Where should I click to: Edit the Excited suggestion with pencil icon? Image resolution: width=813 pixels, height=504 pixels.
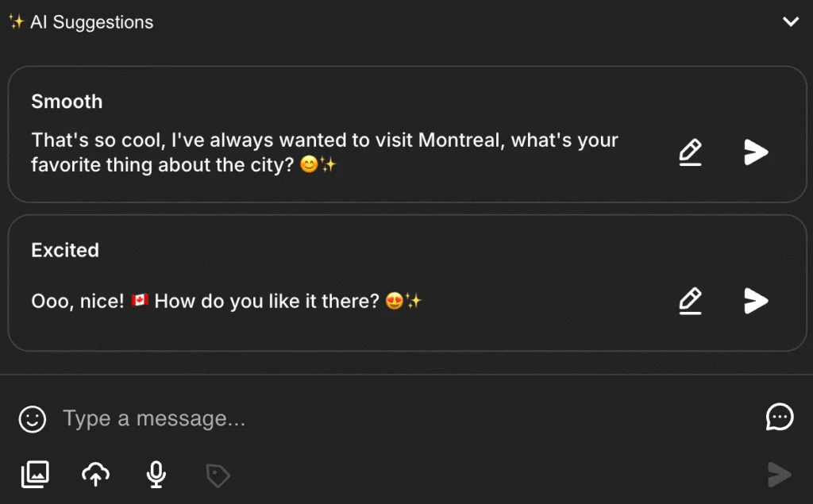[x=691, y=300]
